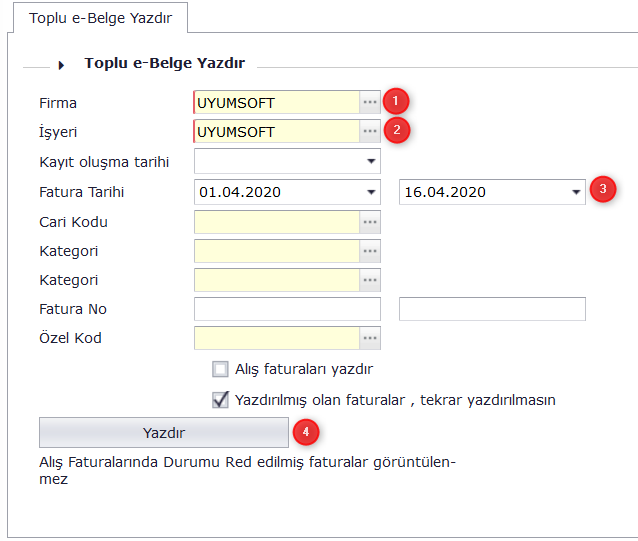Click the Firma field containing UYUMSOFT
This screenshot has height=541, width=638.
276,103
